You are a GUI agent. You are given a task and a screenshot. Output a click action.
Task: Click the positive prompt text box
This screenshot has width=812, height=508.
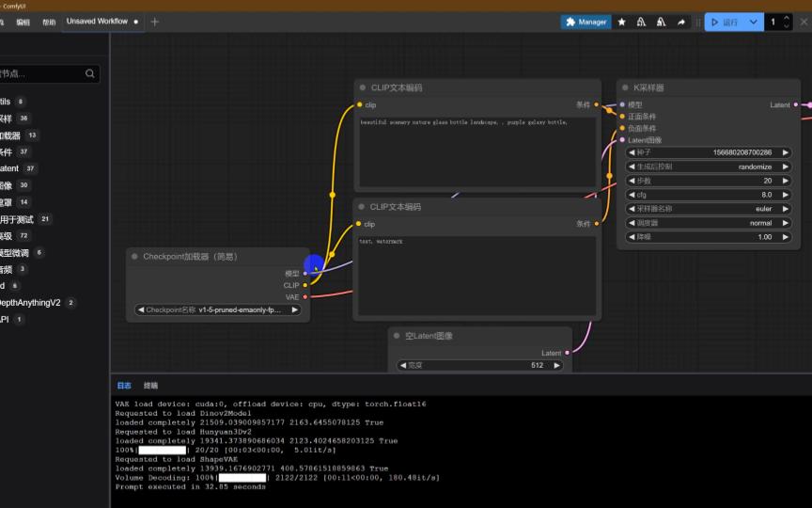(477, 151)
